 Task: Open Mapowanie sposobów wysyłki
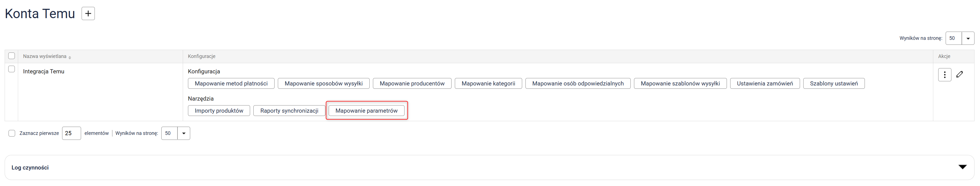tap(323, 84)
